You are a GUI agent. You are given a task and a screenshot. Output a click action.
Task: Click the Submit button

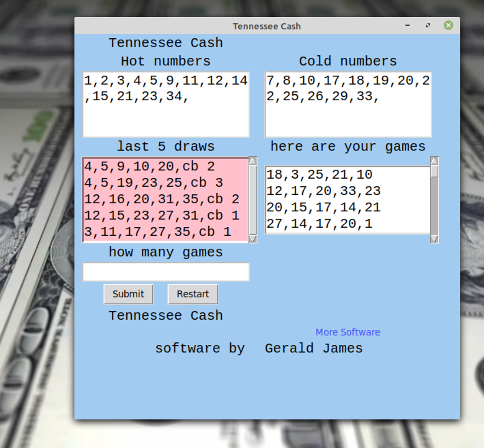128,294
